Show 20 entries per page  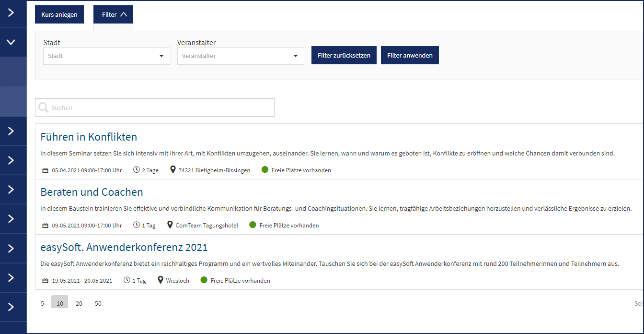click(79, 303)
